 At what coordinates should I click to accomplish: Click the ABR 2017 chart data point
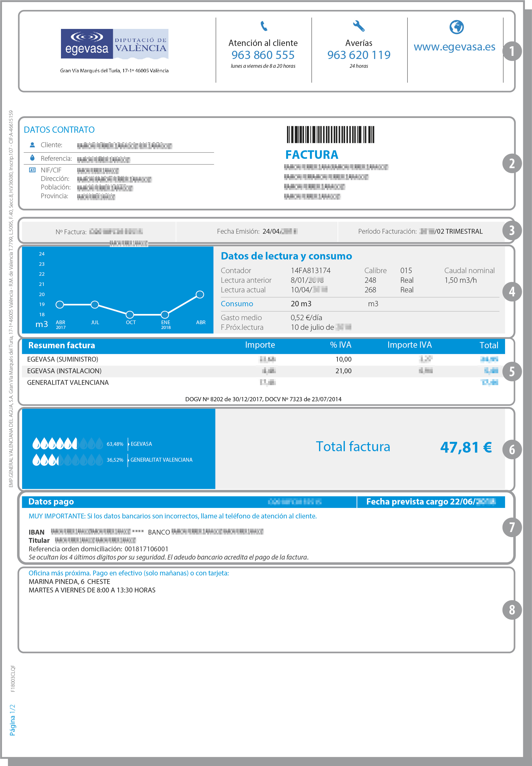coord(60,304)
